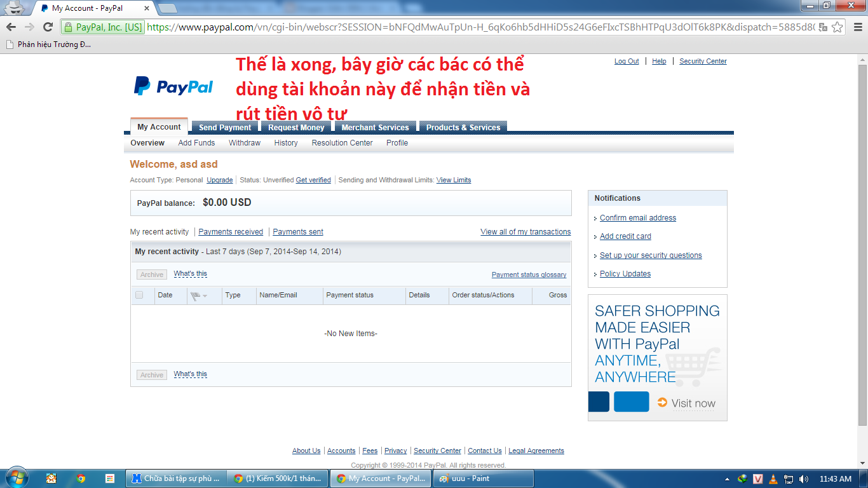This screenshot has width=868, height=488.
Task: Click Confirm email address notification
Action: [638, 218]
